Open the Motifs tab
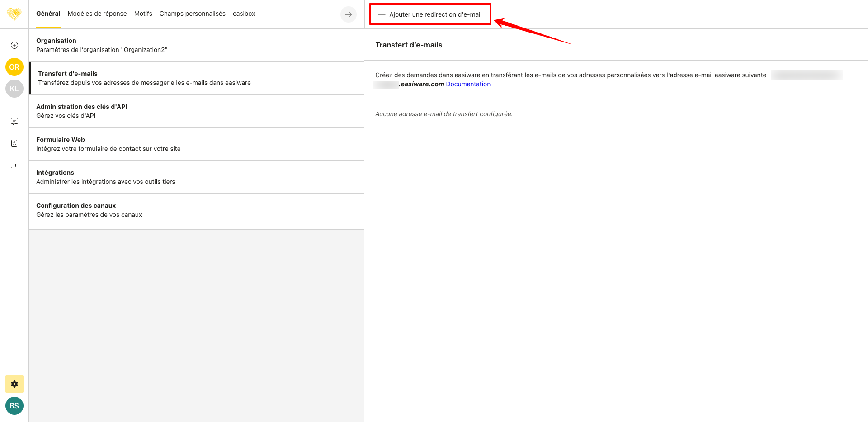Viewport: 868px width, 422px height. coord(143,14)
